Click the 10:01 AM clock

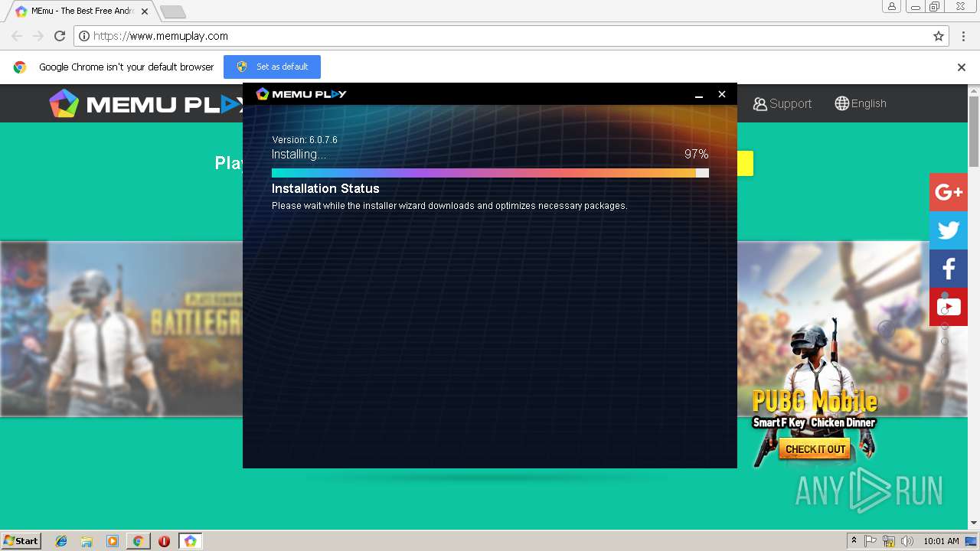tap(941, 541)
